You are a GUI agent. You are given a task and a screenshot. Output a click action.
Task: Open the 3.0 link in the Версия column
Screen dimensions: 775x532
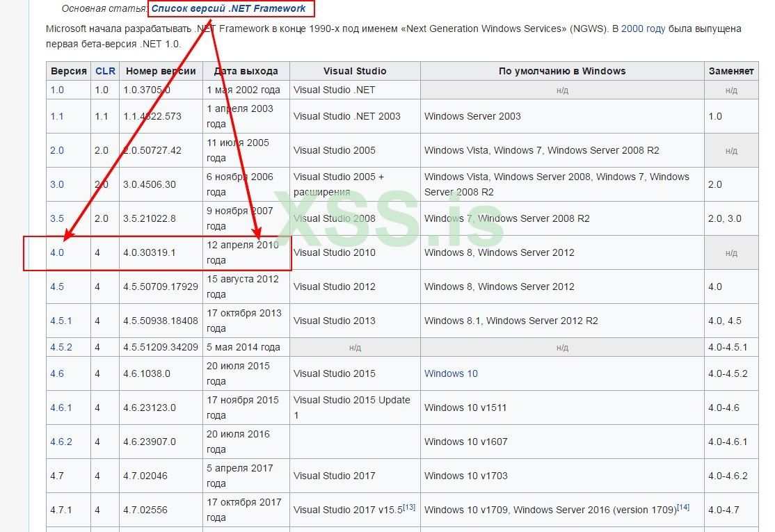pos(57,184)
